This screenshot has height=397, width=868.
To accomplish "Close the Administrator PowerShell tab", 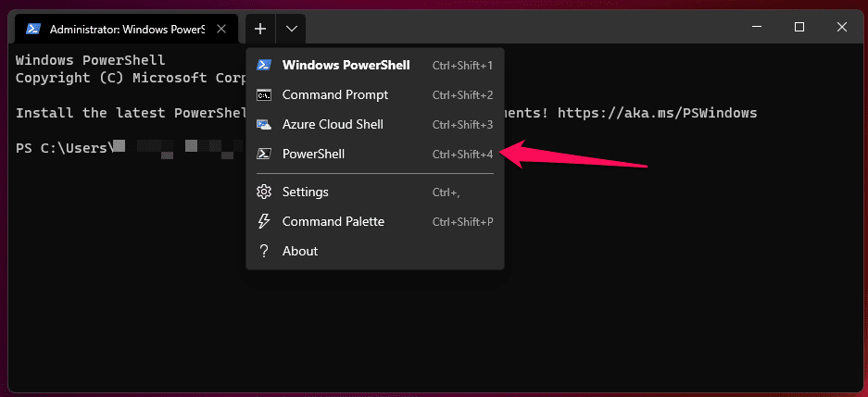I will click(x=221, y=29).
